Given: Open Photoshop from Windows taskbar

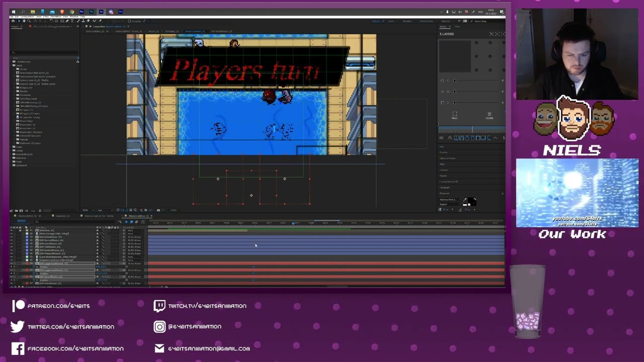Looking at the screenshot, I should point(91,12).
